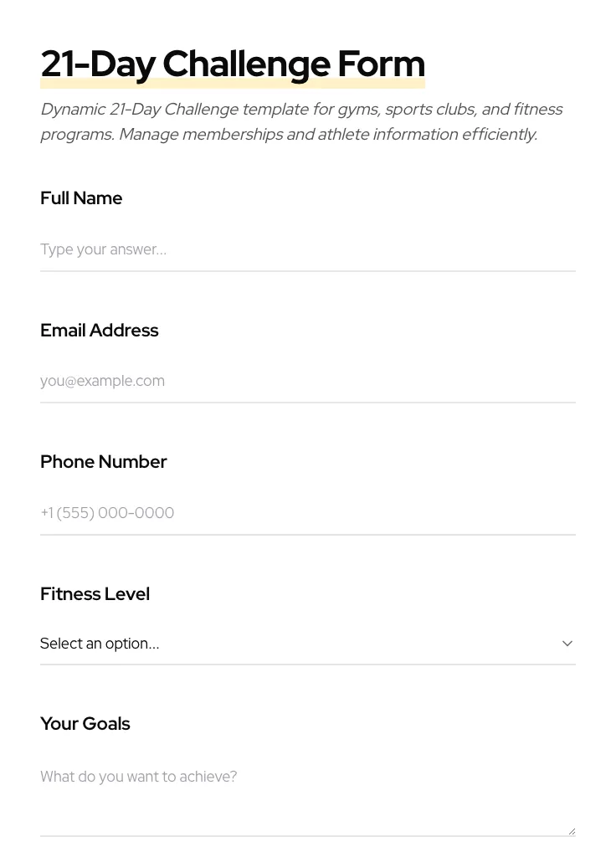Screen dimensions: 616x857
Task: Click the word 'Challenge' in the title
Action: 246,64
